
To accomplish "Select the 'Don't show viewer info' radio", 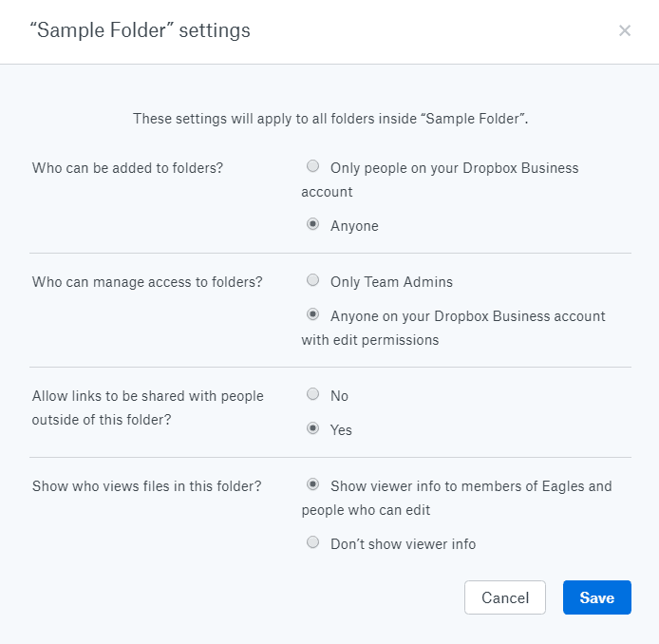I will [x=312, y=542].
